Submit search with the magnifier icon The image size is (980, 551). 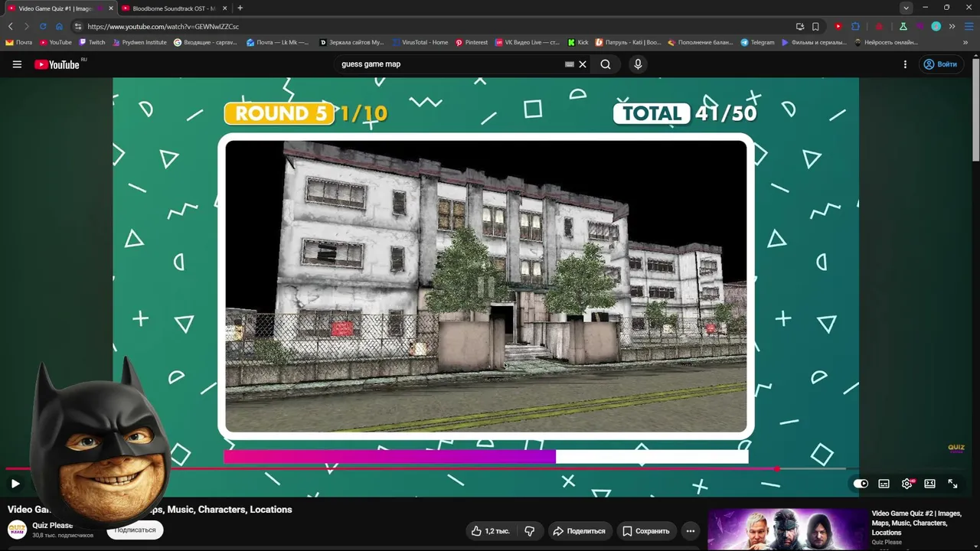[x=606, y=64]
